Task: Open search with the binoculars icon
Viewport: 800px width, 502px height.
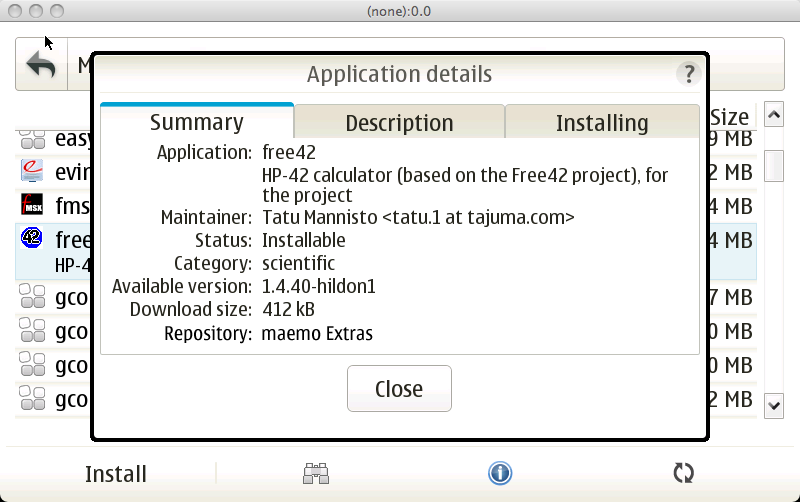Action: (316, 473)
